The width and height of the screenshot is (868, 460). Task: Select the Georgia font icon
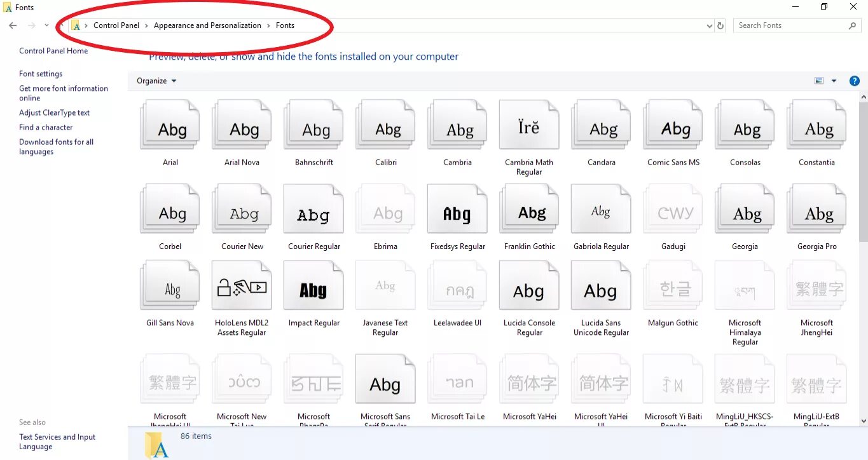coord(745,208)
